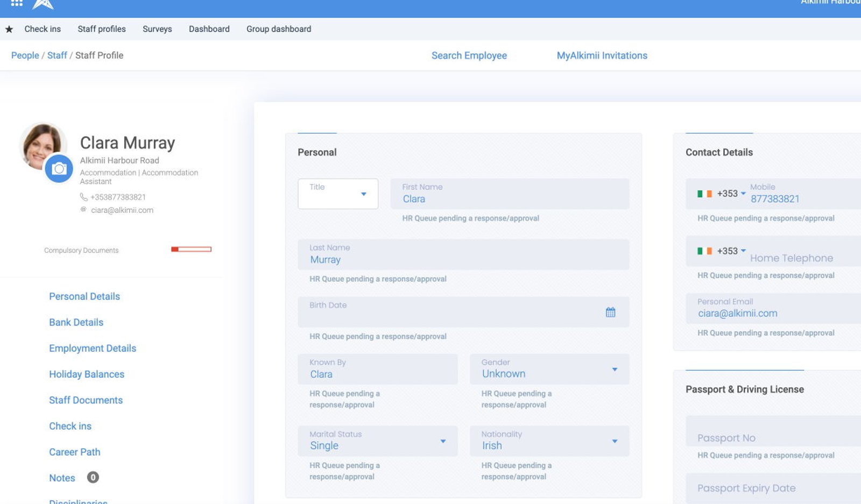
Task: Click the Personal Email field
Action: [x=773, y=308]
